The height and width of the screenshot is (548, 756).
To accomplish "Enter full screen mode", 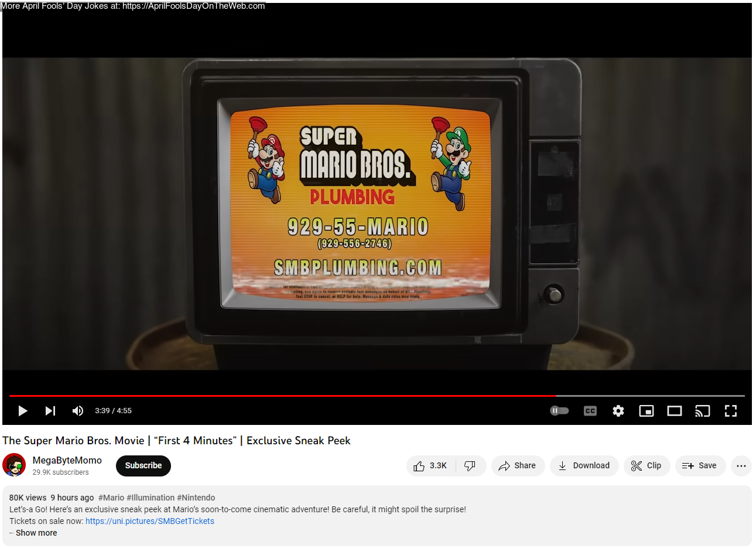I will (x=731, y=411).
